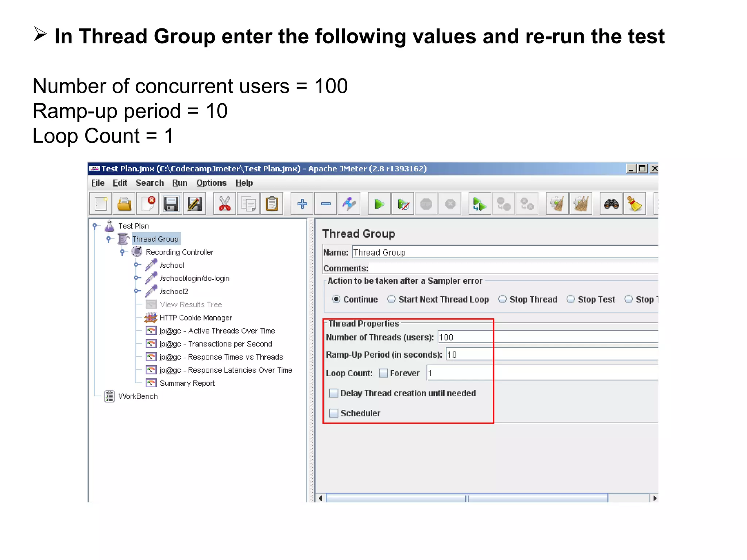The width and height of the screenshot is (747, 560).
Task: Open the File menu
Action: (x=98, y=183)
